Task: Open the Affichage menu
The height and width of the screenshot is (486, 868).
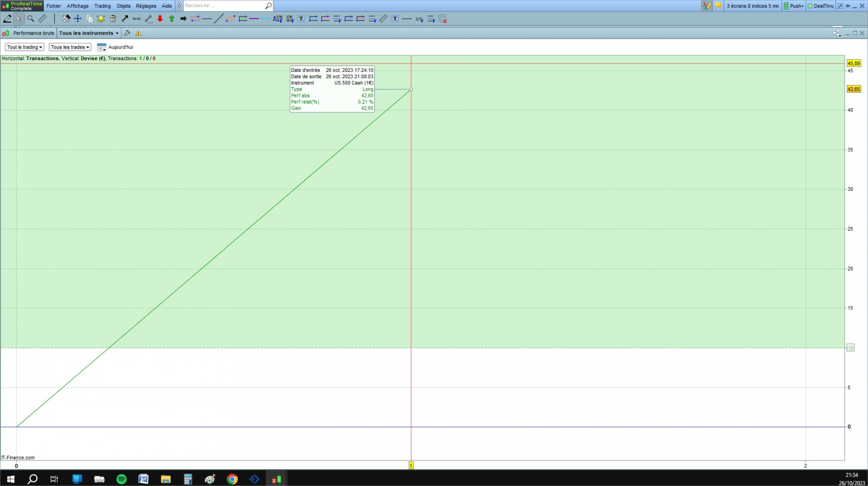Action: pos(78,6)
